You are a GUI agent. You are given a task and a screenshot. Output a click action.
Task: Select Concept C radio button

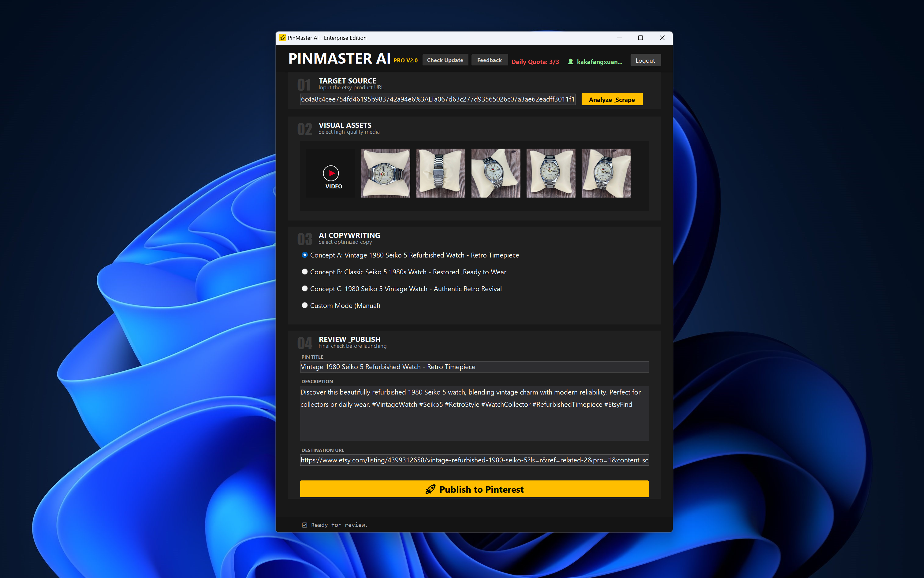point(304,288)
